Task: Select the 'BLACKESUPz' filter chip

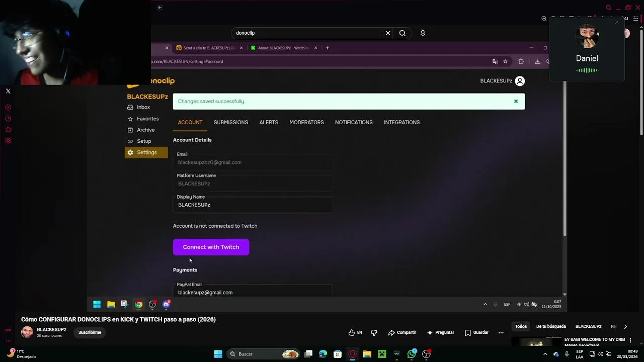Action: tap(588, 326)
